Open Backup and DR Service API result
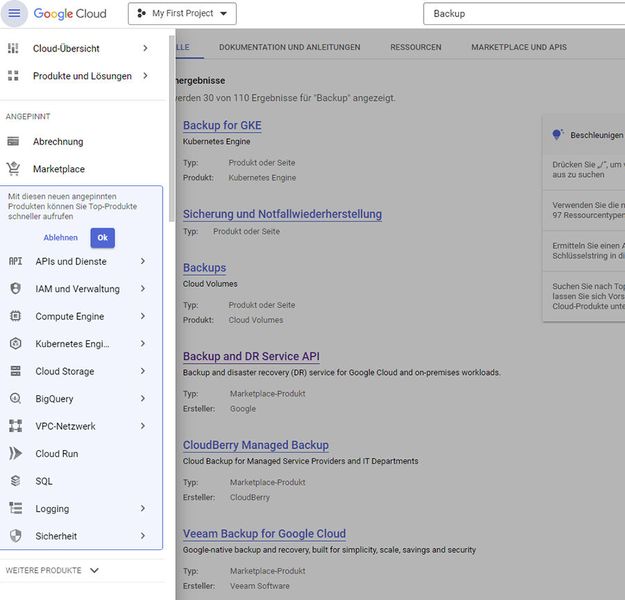Viewport: 625px width, 600px height. coord(251,356)
